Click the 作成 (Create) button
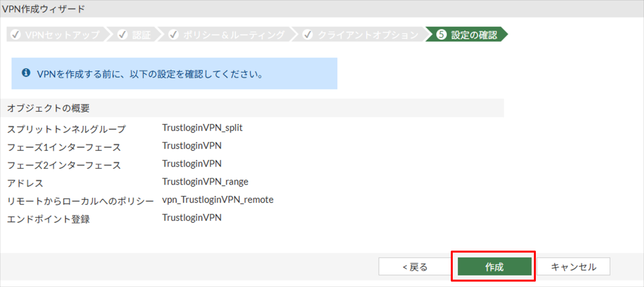The image size is (644, 287). pyautogui.click(x=494, y=267)
